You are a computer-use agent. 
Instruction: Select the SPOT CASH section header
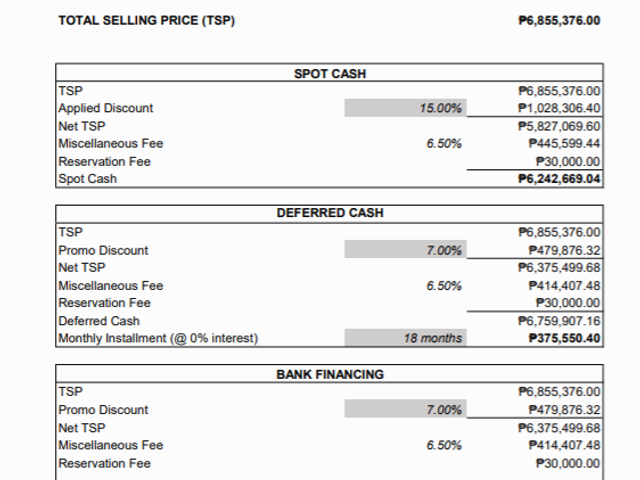coord(330,73)
